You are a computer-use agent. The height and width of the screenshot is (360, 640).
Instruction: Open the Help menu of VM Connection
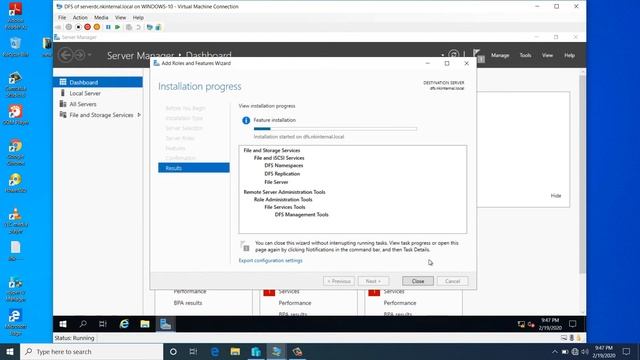(138, 18)
